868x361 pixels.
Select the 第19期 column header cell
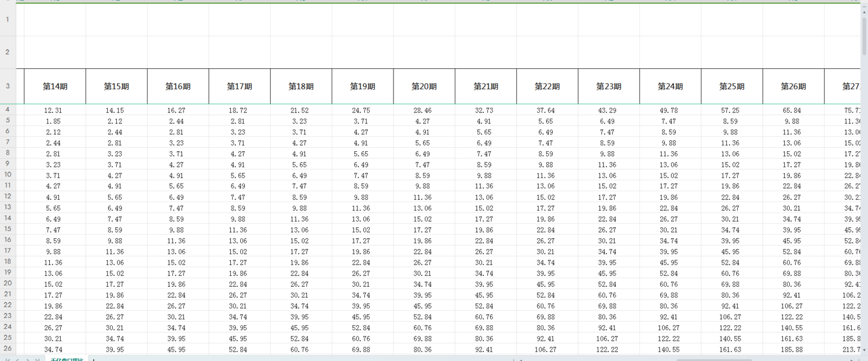pyautogui.click(x=363, y=86)
